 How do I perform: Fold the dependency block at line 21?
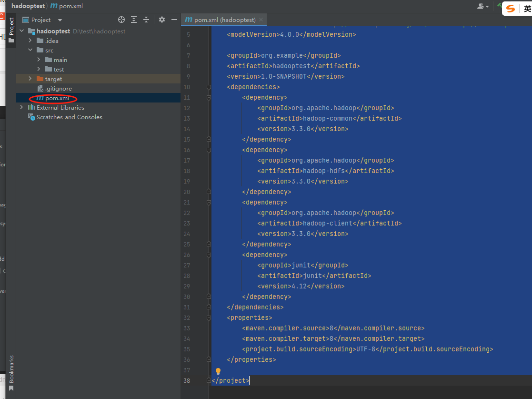[x=209, y=203]
